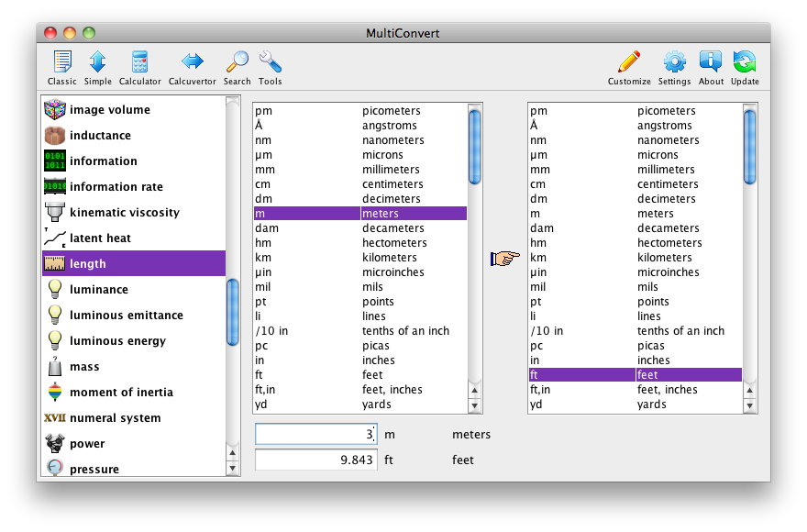The height and width of the screenshot is (532, 807).
Task: Choose millimeters in the target units list
Action: [636, 170]
